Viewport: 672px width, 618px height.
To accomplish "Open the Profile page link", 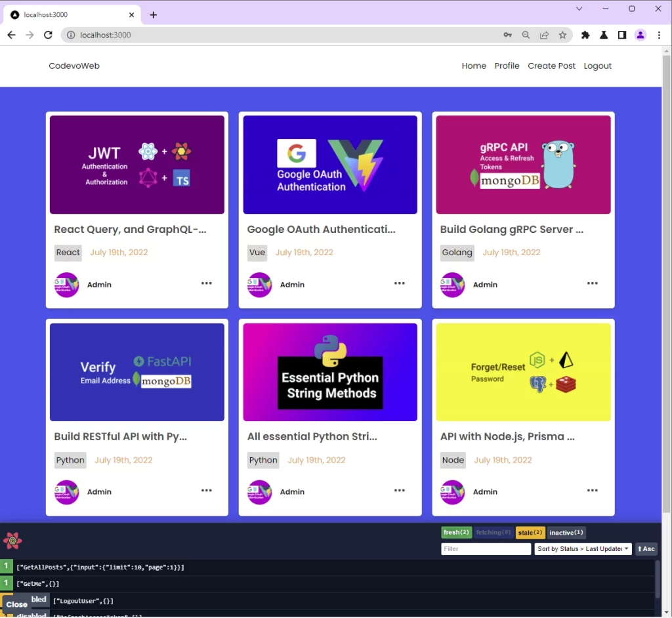I will (507, 66).
